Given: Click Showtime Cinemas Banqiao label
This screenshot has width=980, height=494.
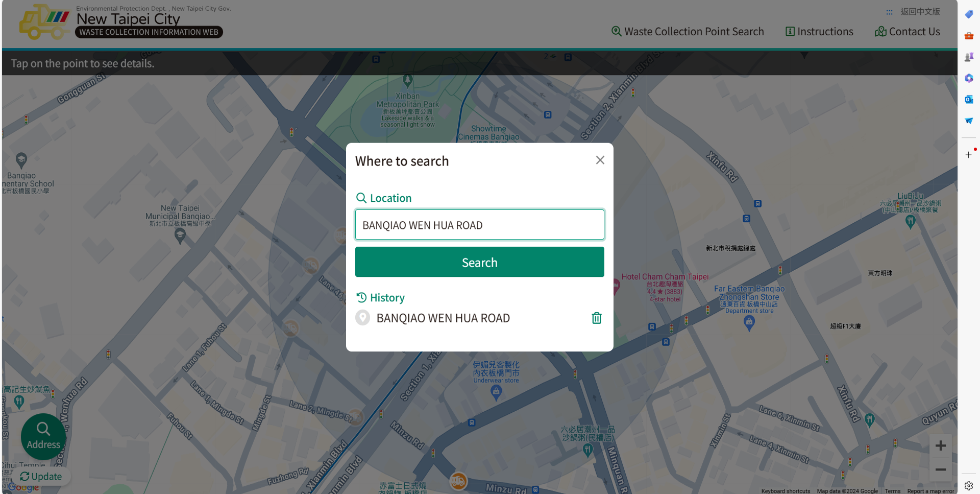Looking at the screenshot, I should pos(488,133).
